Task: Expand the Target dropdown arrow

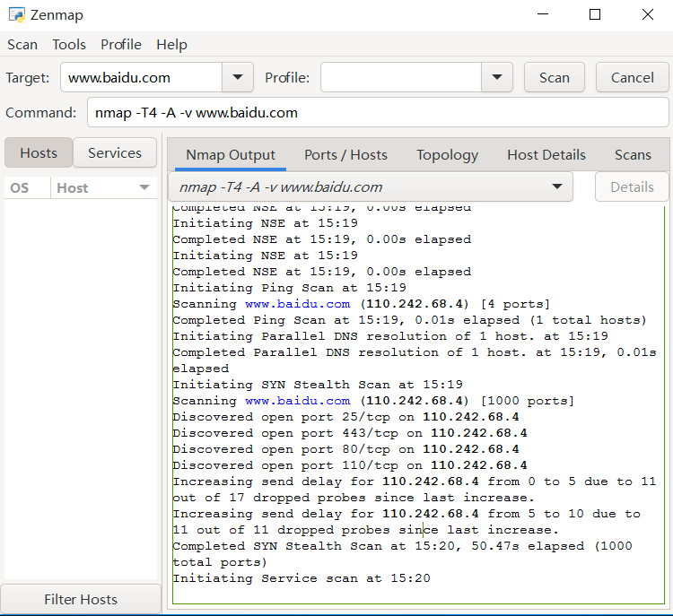Action: tap(238, 78)
